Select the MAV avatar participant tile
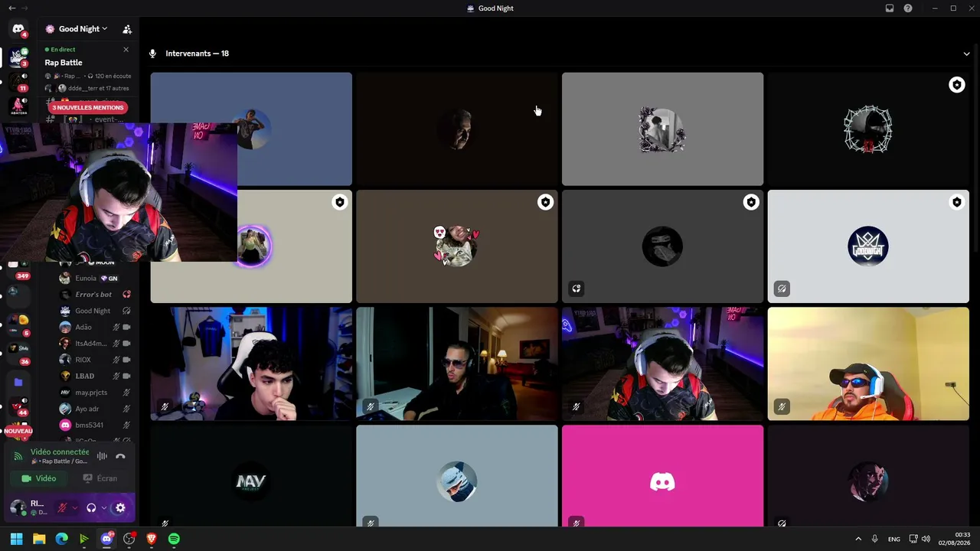Screen dimensions: 980x551 tap(251, 476)
